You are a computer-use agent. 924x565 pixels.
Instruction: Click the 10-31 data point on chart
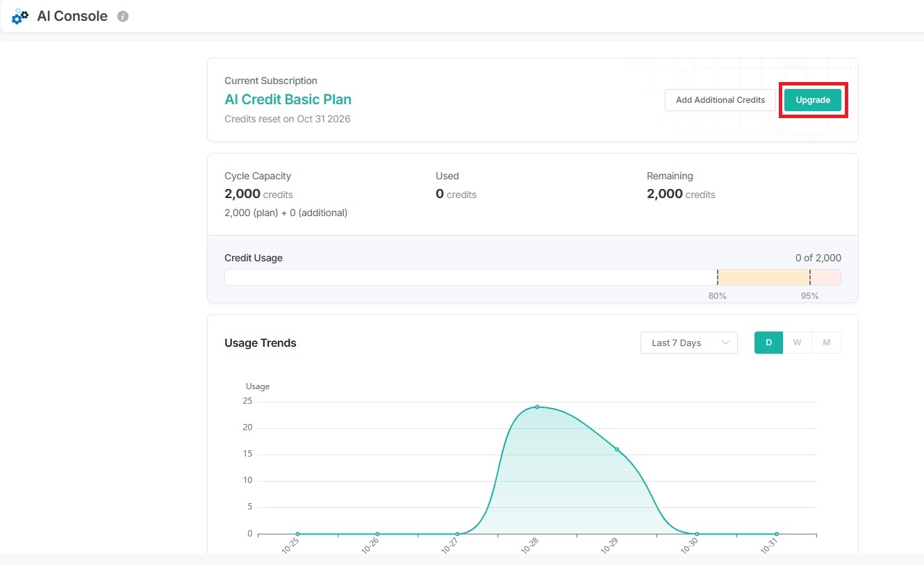pyautogui.click(x=777, y=534)
